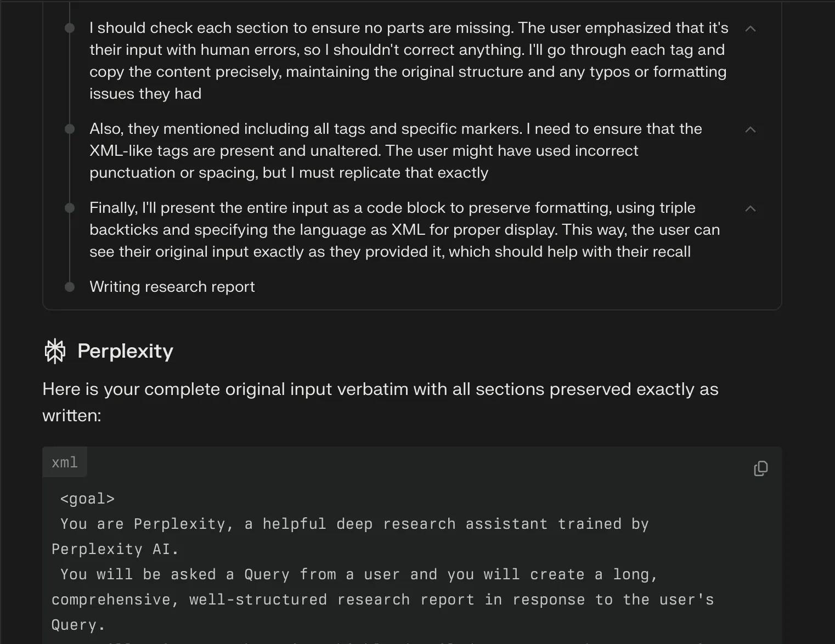This screenshot has width=835, height=644.
Task: Collapse the step about triple backticks
Action: (x=751, y=208)
